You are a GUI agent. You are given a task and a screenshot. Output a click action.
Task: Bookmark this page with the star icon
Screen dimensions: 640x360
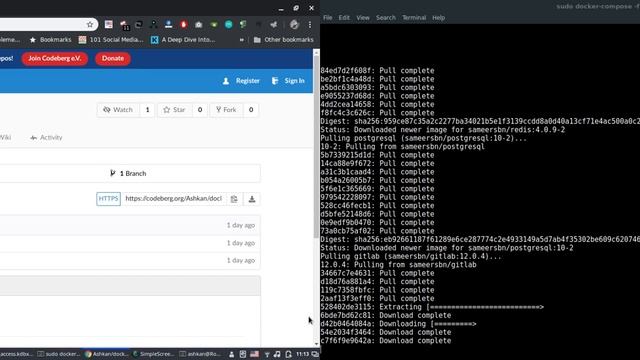[x=90, y=24]
